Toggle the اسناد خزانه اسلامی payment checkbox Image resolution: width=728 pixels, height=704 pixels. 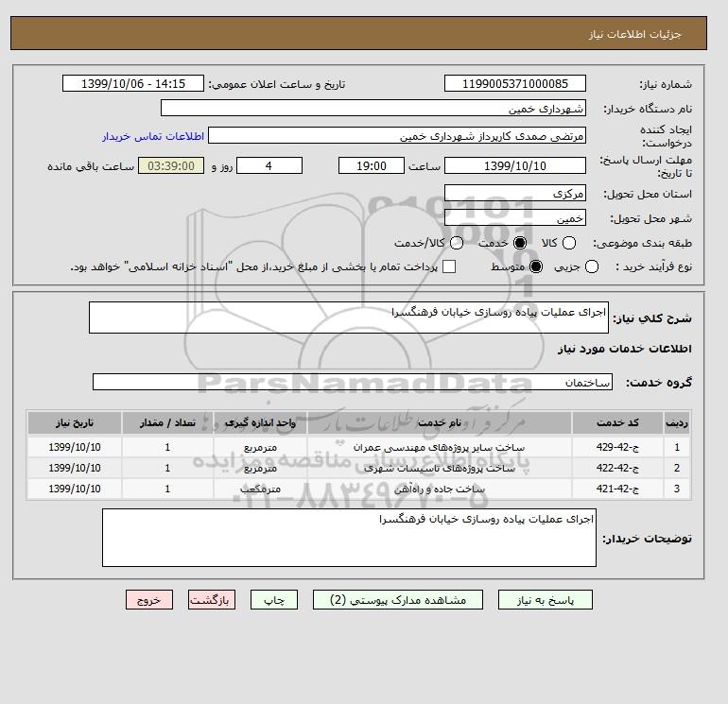tap(449, 266)
